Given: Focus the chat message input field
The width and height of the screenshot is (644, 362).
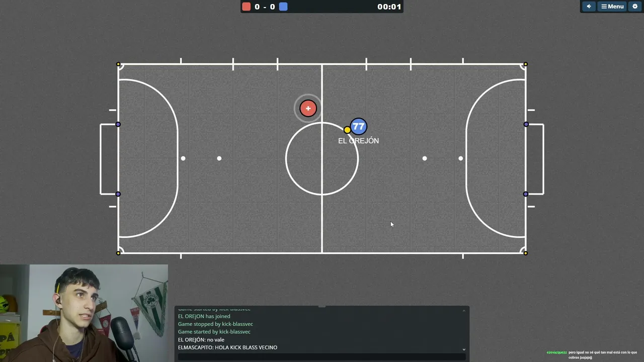Looking at the screenshot, I should point(322,356).
